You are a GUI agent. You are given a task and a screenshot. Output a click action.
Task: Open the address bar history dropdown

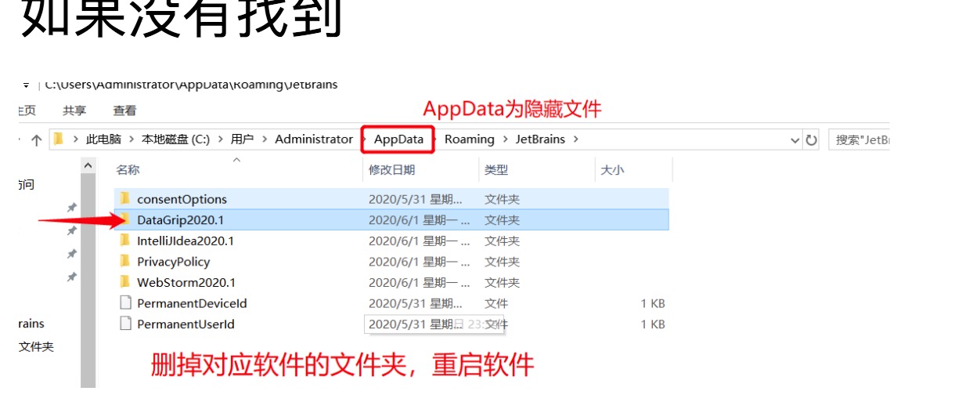[x=796, y=140]
